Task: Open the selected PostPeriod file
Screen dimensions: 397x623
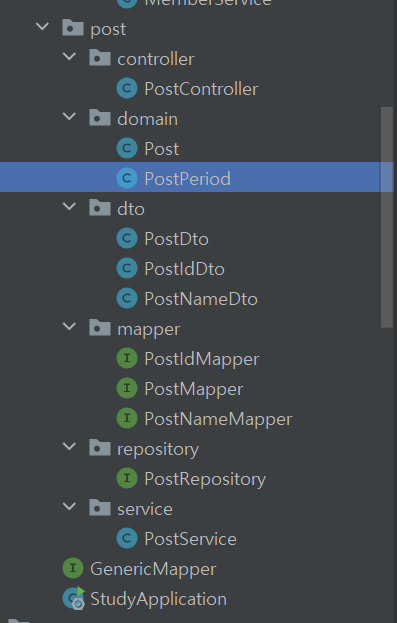Action: tap(188, 179)
